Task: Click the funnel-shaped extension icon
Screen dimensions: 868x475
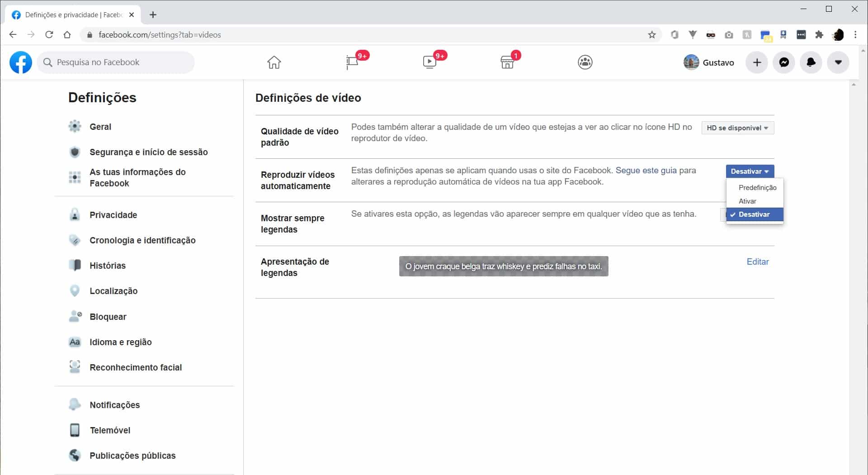Action: [x=693, y=35]
